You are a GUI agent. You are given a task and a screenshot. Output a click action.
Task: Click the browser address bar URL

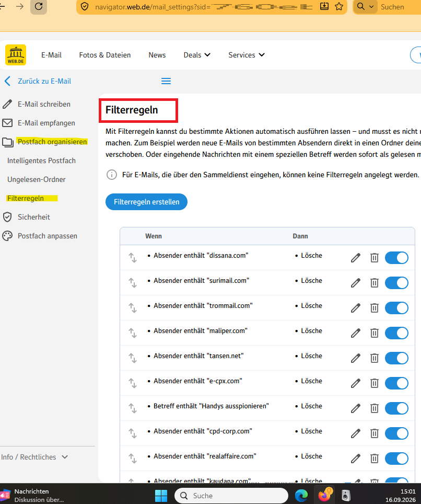[204, 6]
